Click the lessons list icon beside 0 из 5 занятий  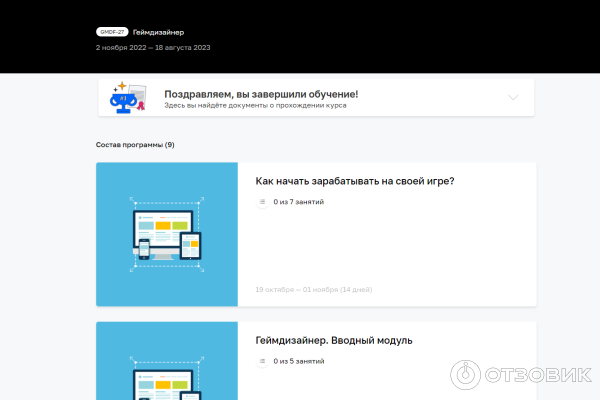pyautogui.click(x=263, y=361)
